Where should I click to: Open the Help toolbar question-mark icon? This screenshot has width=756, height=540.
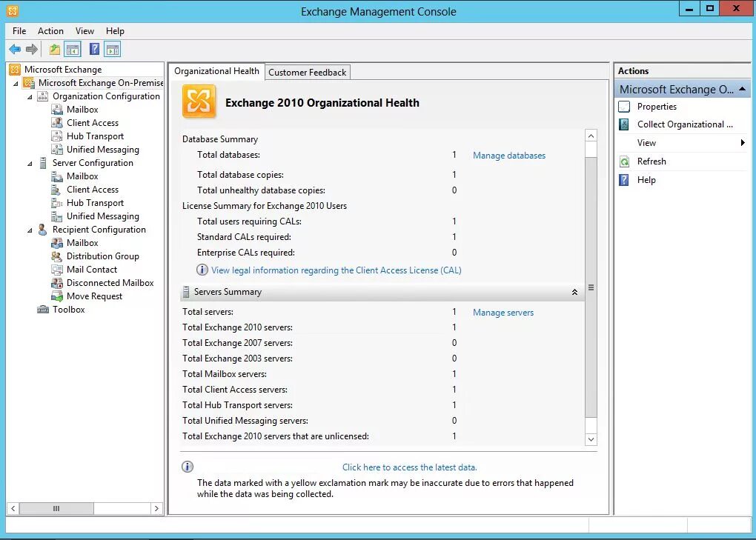pyautogui.click(x=95, y=49)
